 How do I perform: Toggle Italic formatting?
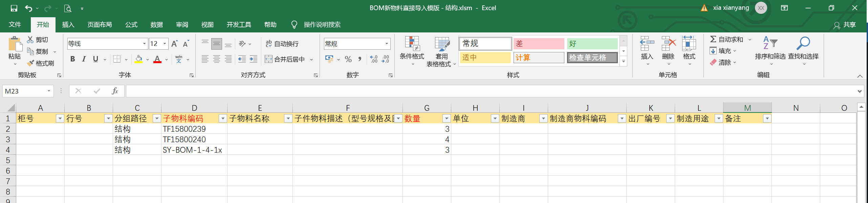(84, 59)
